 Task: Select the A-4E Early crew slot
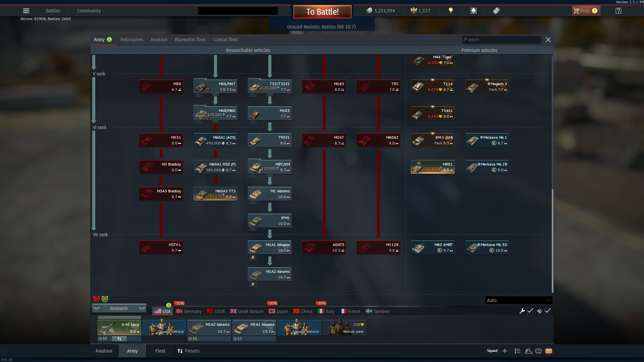tap(119, 327)
